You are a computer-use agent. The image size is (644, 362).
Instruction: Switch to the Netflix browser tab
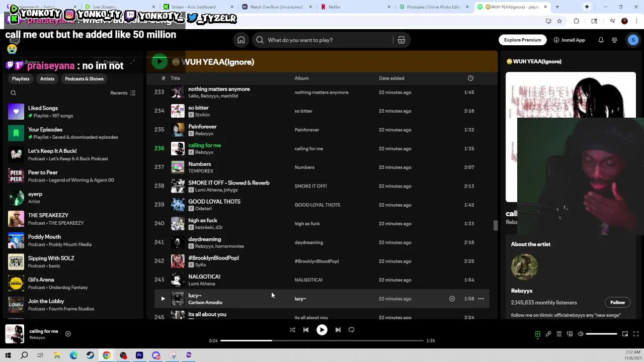pos(357,7)
